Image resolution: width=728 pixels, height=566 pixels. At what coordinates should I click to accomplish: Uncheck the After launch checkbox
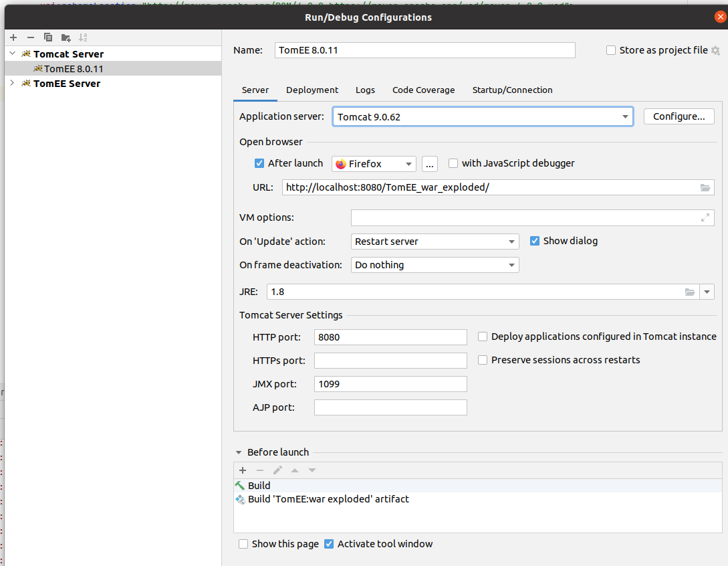(259, 163)
